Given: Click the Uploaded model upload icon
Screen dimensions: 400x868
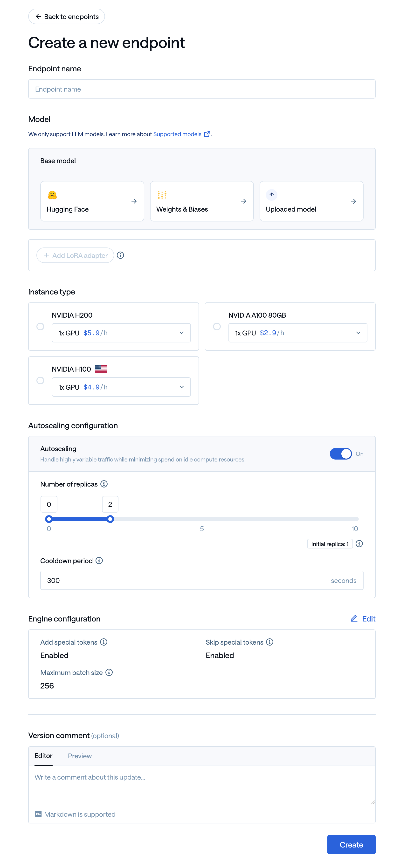Looking at the screenshot, I should coord(271,195).
